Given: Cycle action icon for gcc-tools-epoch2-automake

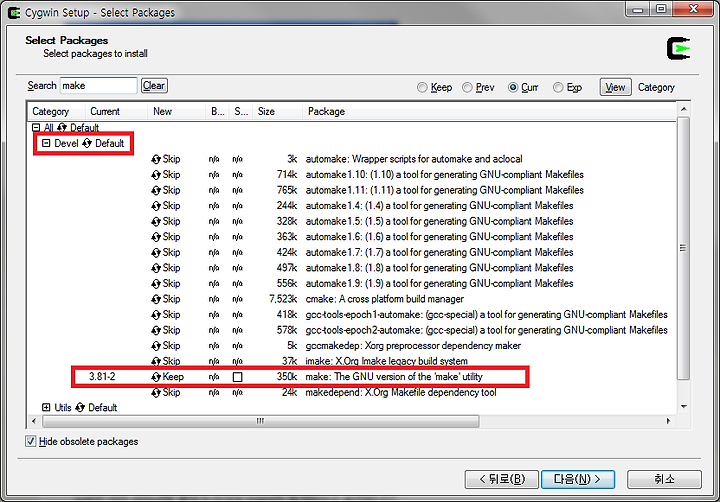Looking at the screenshot, I should click(156, 331).
